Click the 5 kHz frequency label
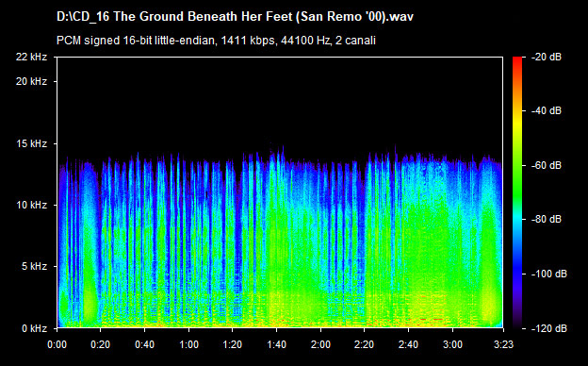 tap(35, 267)
